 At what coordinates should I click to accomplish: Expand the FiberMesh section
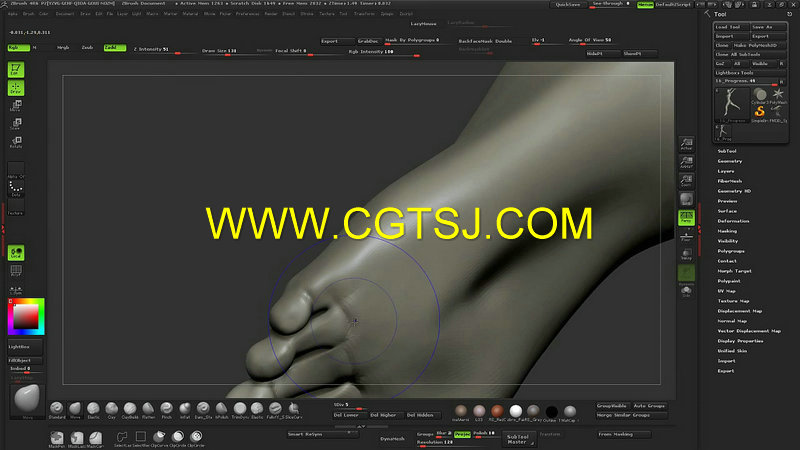[x=730, y=181]
